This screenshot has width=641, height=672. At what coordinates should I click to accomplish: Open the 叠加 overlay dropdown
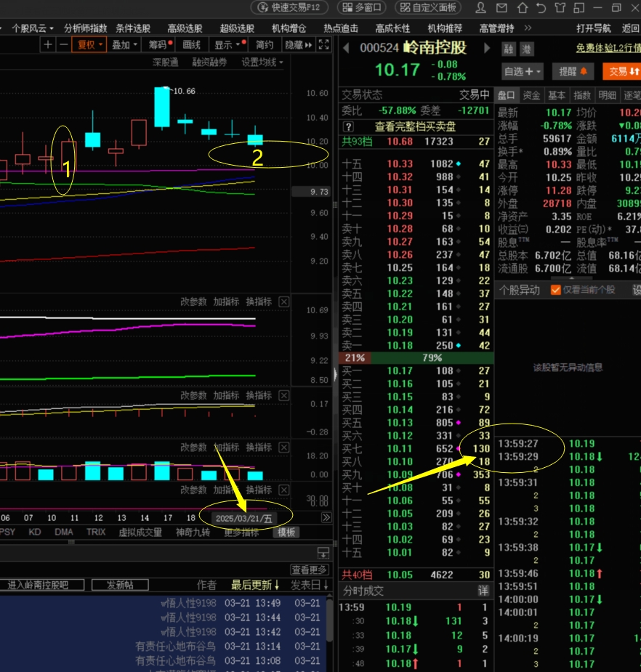124,45
